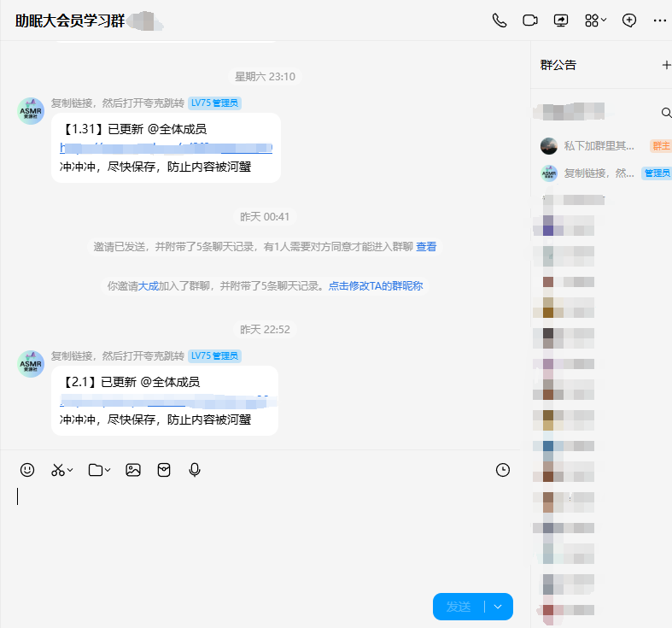Select the group owner 私下加群里其... in member list
This screenshot has width=672, height=628.
(x=602, y=146)
